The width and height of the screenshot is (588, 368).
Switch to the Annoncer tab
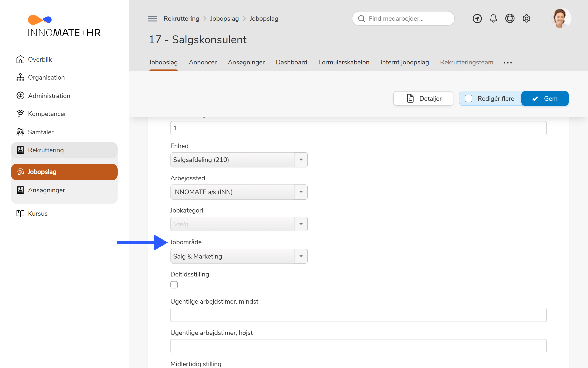(x=203, y=62)
